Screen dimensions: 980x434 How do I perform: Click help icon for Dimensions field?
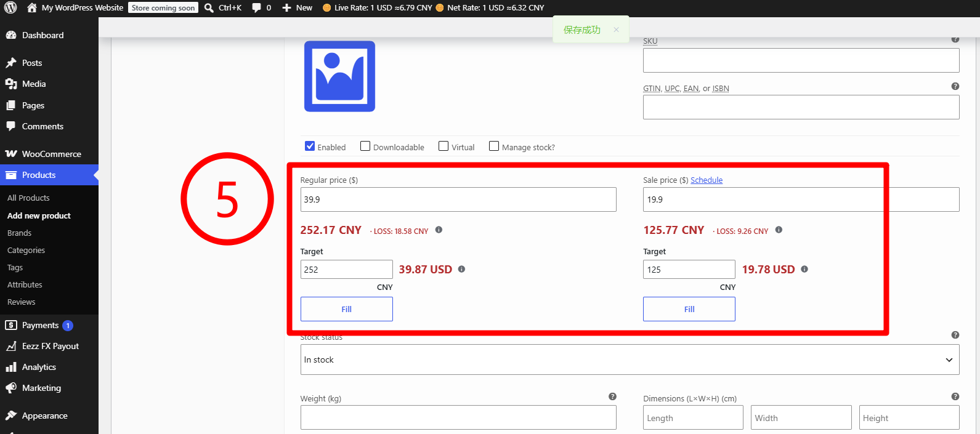(955, 396)
